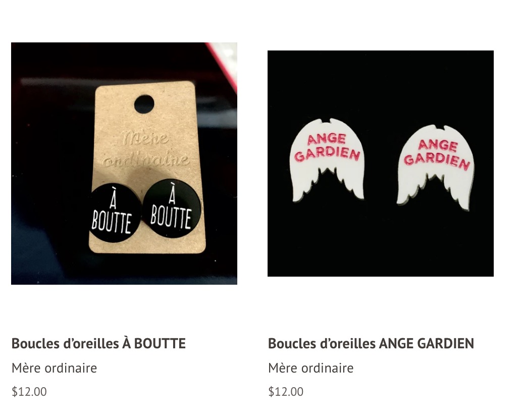Select Mère ordinaire vendor under À BOUTTE

click(x=54, y=368)
